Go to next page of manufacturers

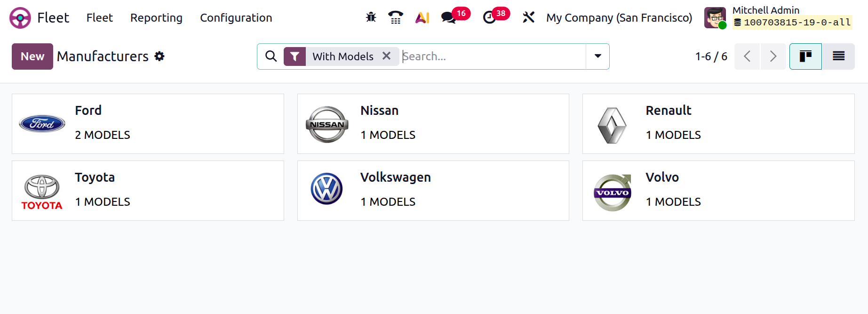pyautogui.click(x=773, y=56)
